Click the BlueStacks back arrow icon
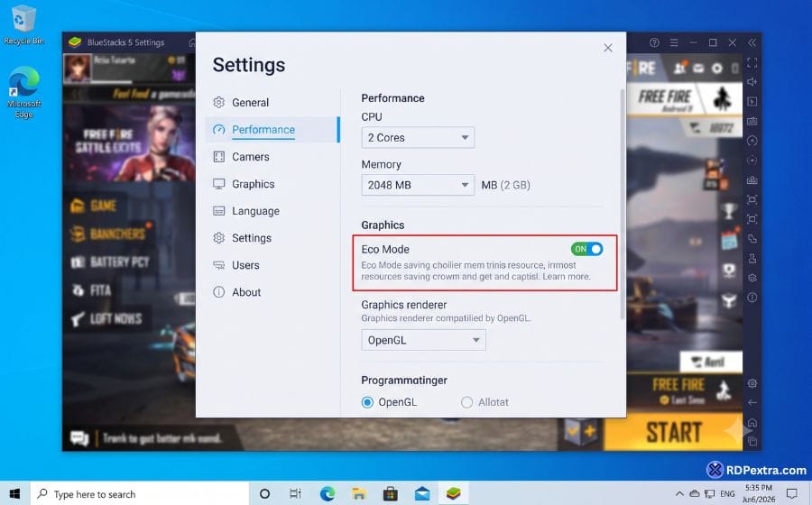 point(752,402)
